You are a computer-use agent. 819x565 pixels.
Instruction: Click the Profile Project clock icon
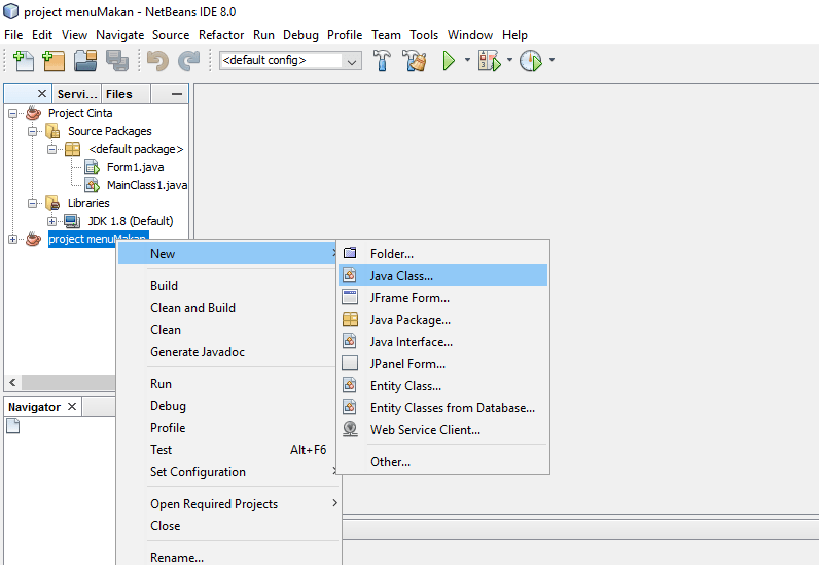(531, 61)
